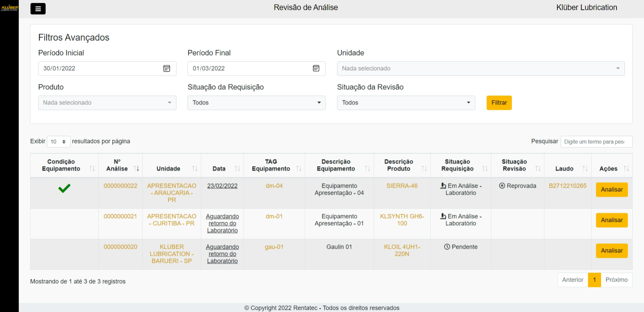Sort table by Data column
The image size is (644, 312).
[237, 169]
